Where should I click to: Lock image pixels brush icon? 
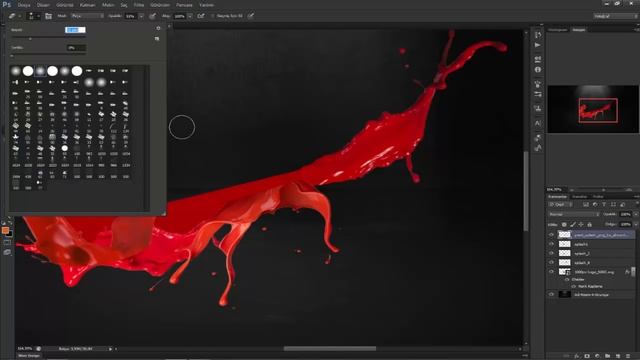pos(573,224)
